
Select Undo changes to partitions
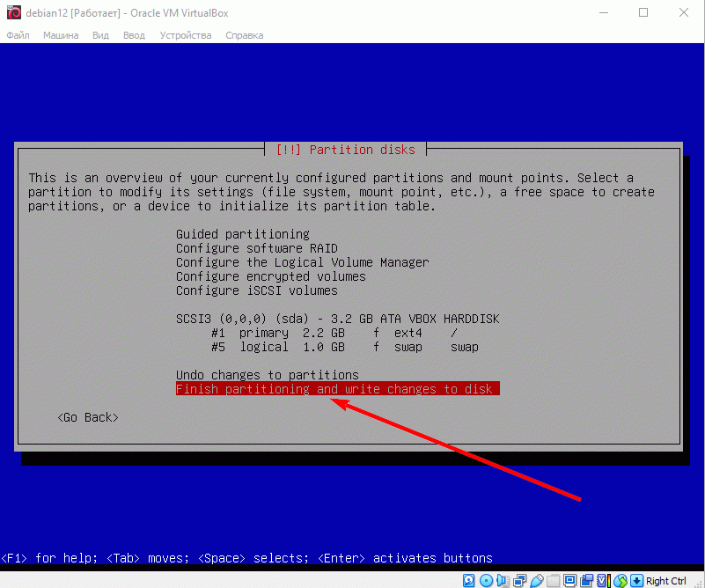click(x=268, y=375)
